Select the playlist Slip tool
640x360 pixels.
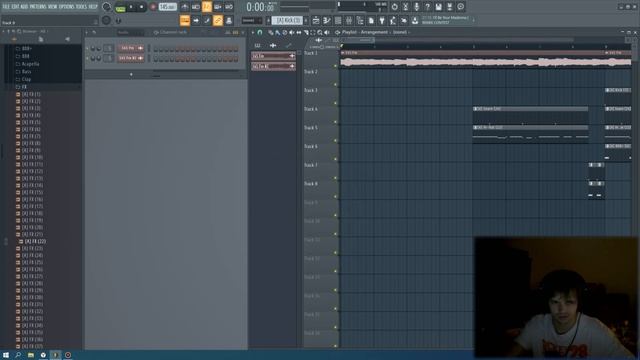click(x=299, y=32)
